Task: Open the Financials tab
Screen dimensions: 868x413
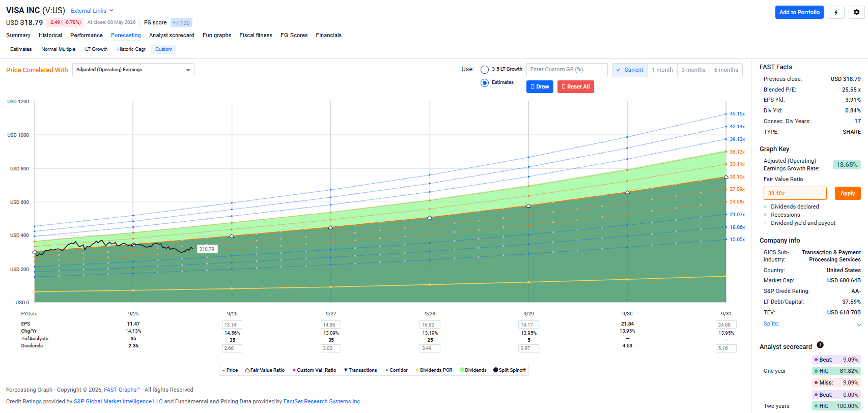Action: coord(329,35)
